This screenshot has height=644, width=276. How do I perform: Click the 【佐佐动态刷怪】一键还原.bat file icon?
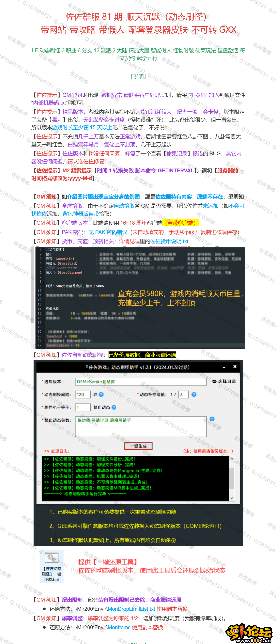point(51,566)
